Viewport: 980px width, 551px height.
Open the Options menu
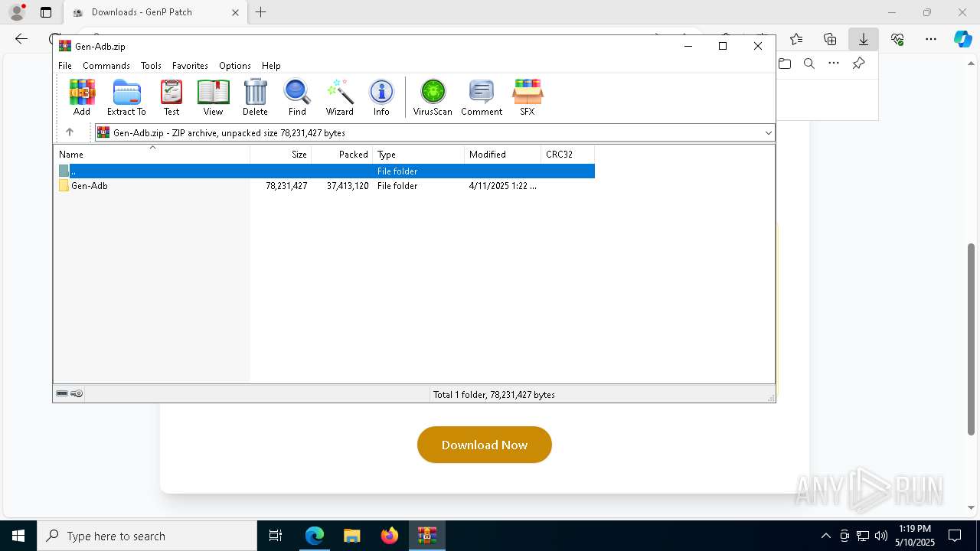(x=235, y=66)
